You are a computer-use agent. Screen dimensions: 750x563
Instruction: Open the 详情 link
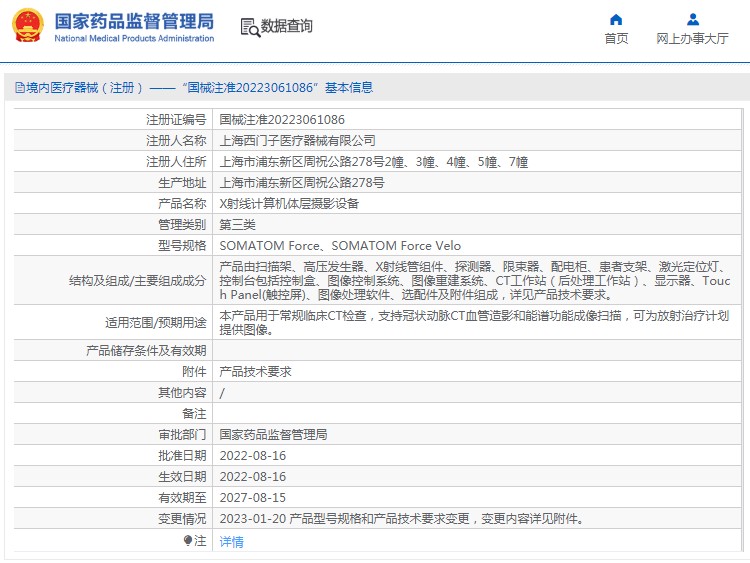click(231, 541)
